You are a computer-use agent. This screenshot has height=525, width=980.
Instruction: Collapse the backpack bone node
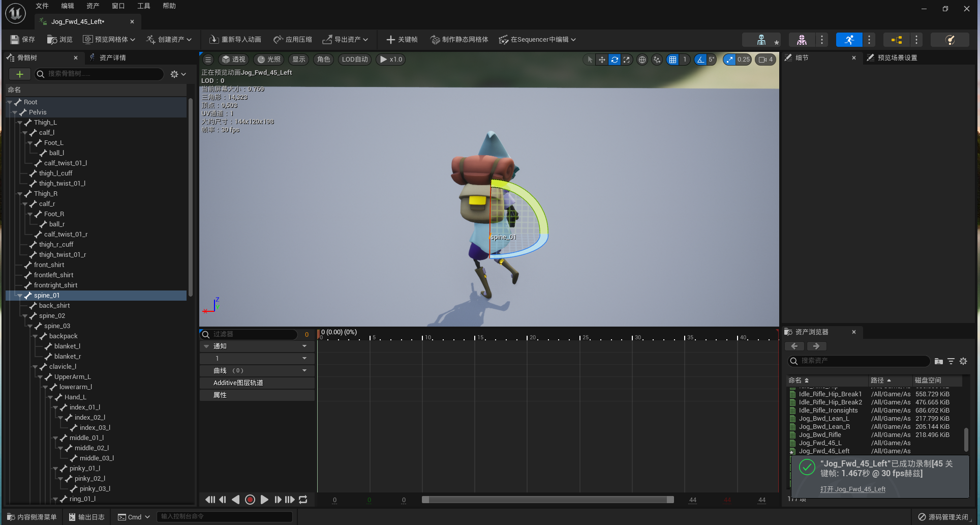35,336
